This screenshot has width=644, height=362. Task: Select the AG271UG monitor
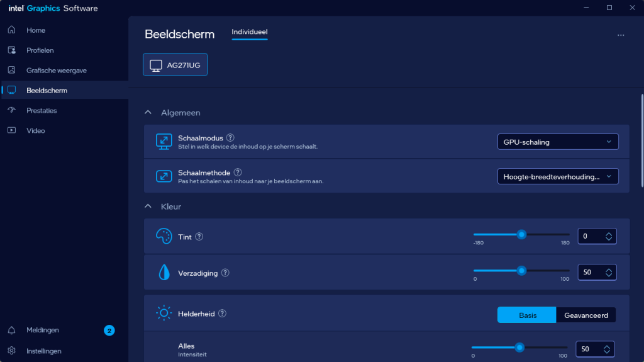click(x=175, y=65)
